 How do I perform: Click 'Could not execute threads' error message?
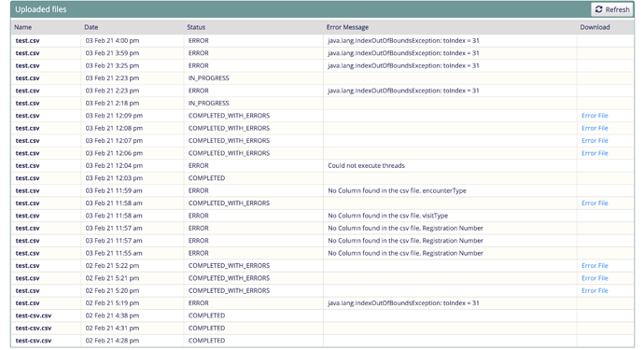366,165
